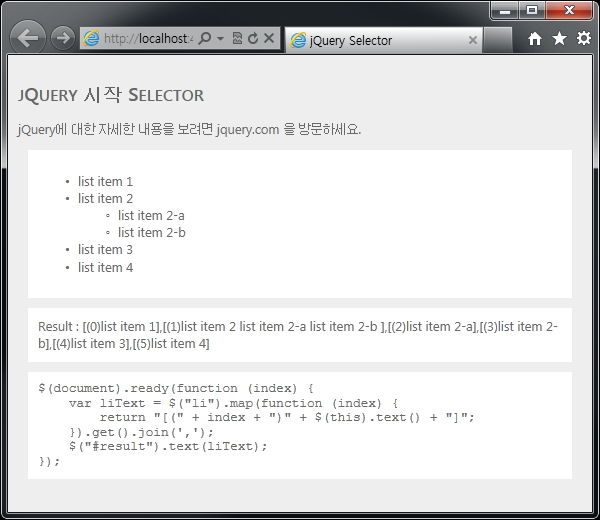The image size is (600, 520).
Task: Click 'list item 1' in the list
Action: (105, 181)
